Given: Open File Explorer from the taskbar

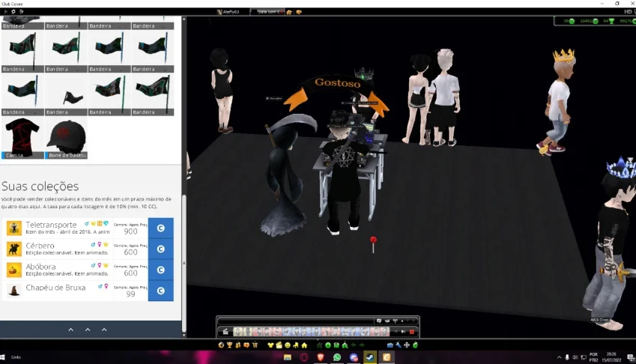Looking at the screenshot, I should point(287,357).
